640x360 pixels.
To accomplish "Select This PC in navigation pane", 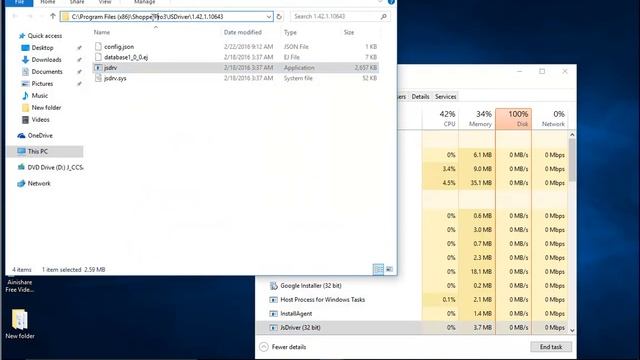I will (45, 151).
